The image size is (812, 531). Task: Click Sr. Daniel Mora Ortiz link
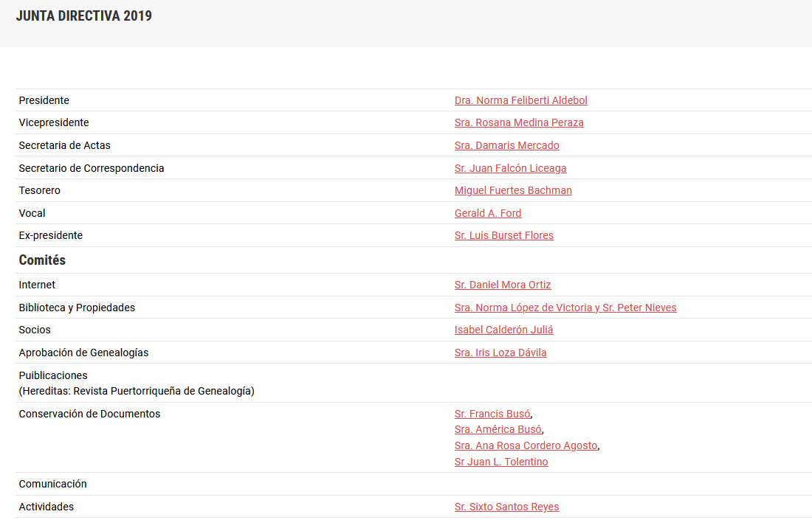point(503,285)
